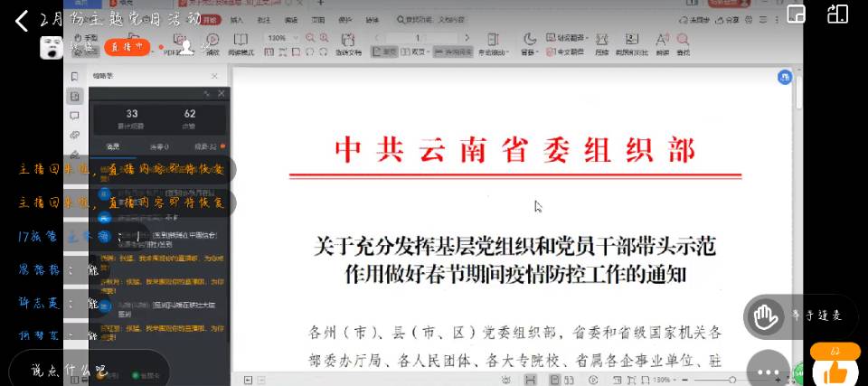
Task: Select the middle tab in chat panel
Action: (159, 146)
